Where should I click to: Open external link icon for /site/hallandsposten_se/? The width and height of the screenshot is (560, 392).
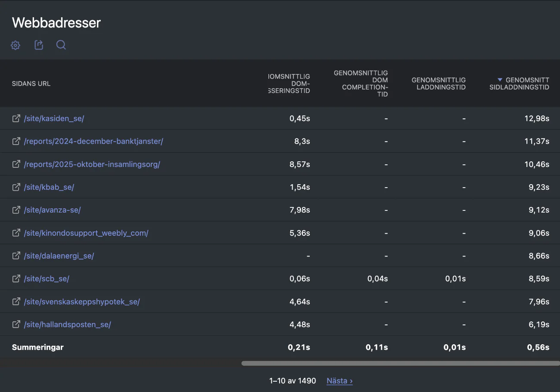point(16,324)
